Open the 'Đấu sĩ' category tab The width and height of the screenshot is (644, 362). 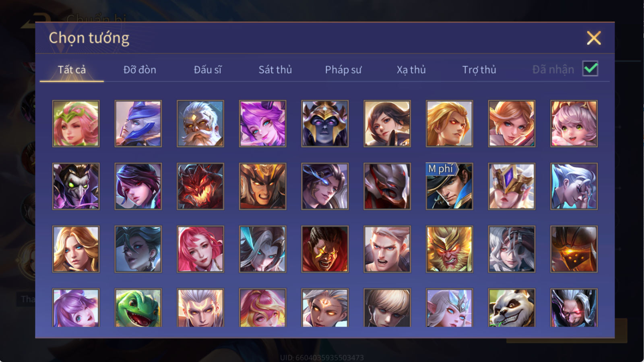point(208,70)
